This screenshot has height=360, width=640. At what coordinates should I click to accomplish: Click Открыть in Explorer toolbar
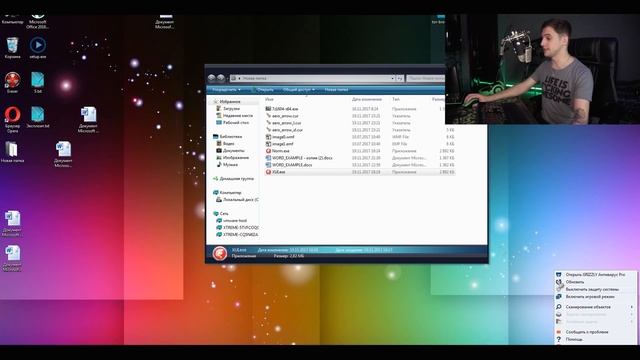click(x=265, y=89)
